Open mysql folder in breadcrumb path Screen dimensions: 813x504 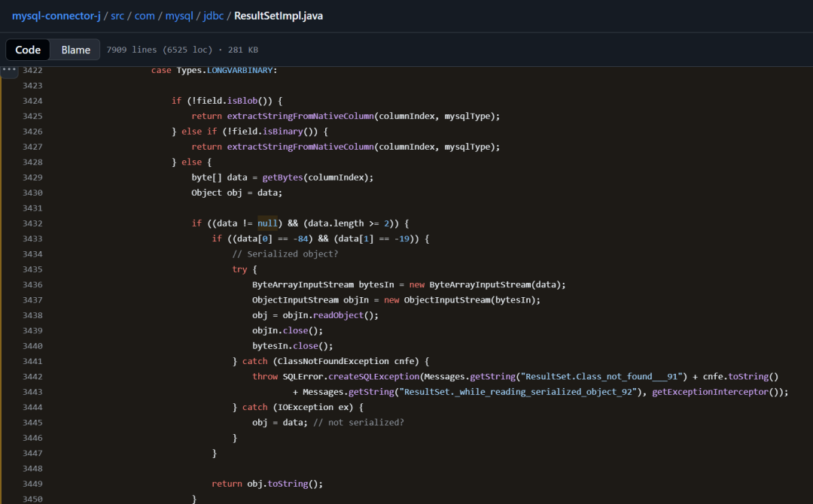pyautogui.click(x=178, y=15)
